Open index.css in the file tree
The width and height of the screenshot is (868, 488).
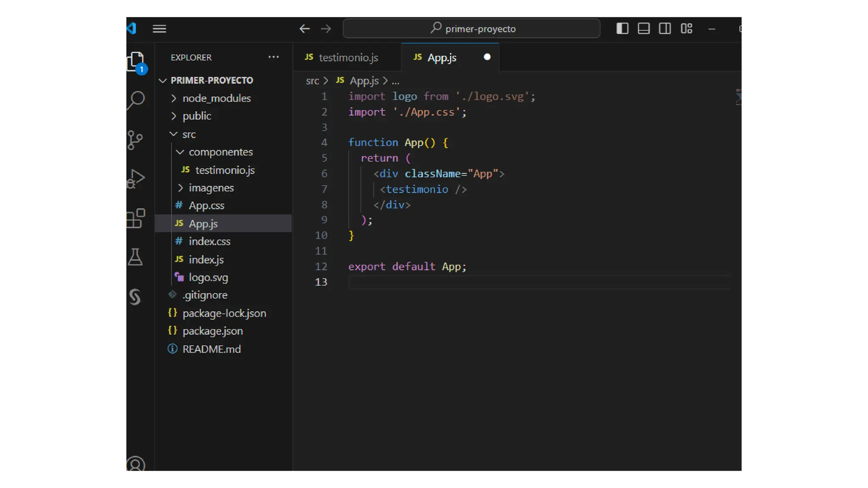[x=224, y=241]
